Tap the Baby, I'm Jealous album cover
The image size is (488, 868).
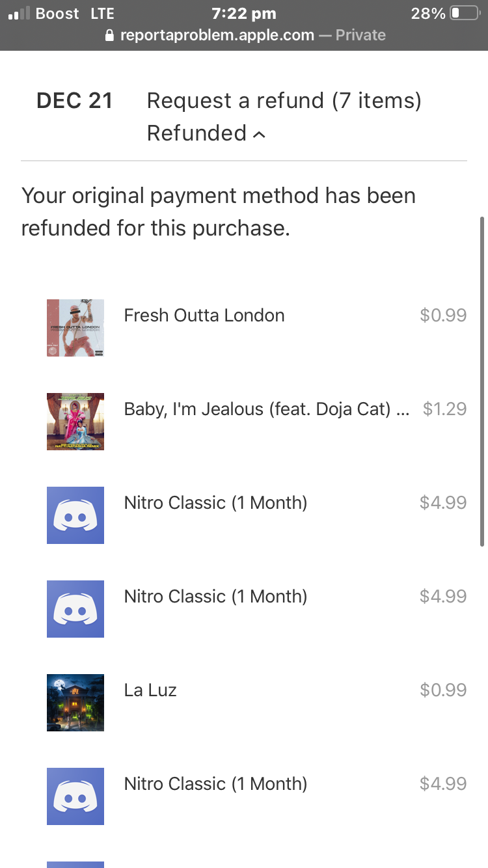[x=75, y=422]
